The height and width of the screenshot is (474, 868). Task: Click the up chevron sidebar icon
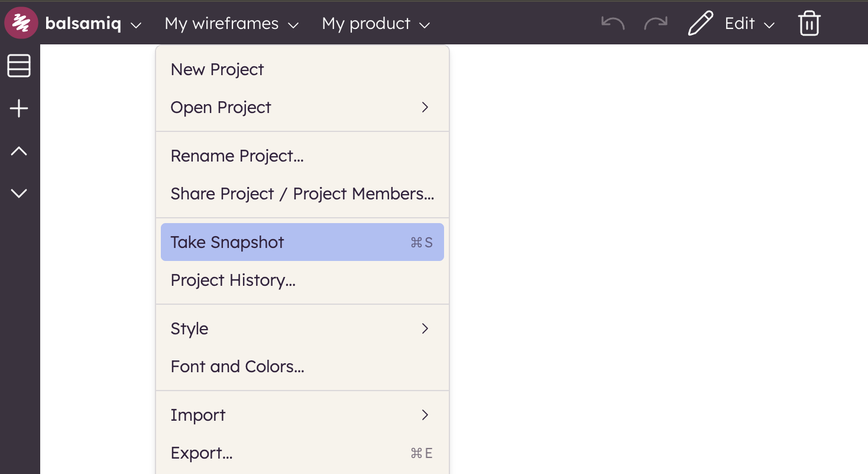(19, 151)
